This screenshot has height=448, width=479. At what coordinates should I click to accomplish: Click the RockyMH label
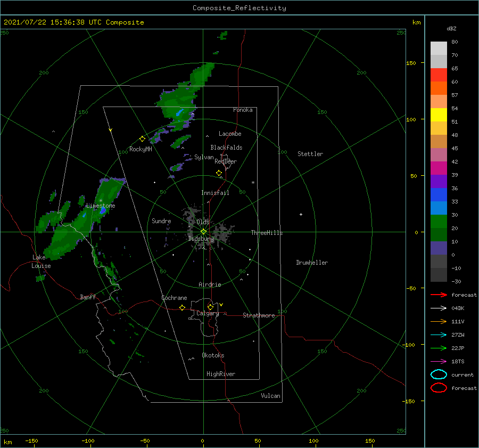141,149
